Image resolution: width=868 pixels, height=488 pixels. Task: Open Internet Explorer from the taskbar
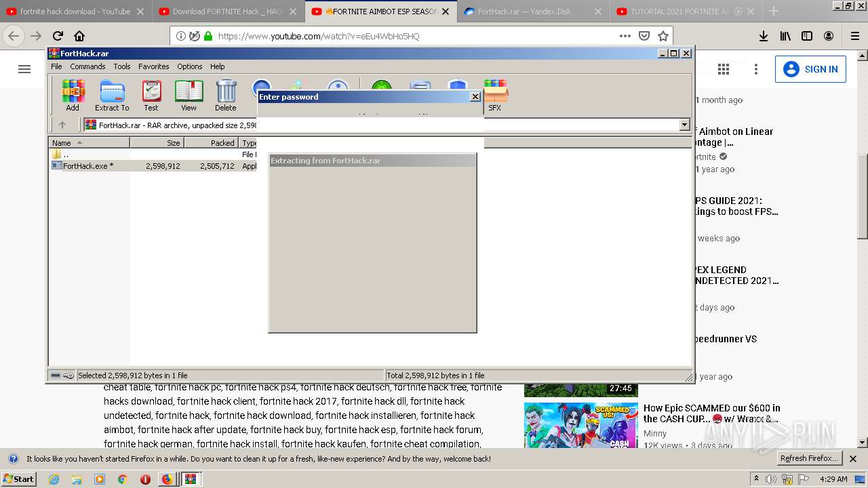point(54,479)
